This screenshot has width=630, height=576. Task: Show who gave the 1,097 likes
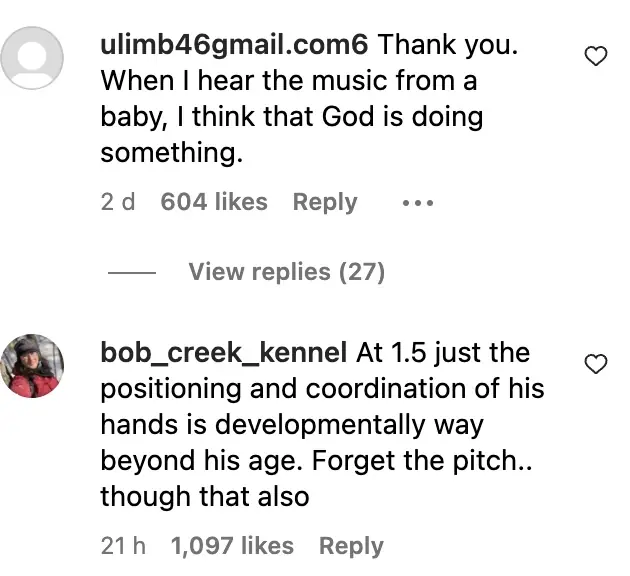232,546
